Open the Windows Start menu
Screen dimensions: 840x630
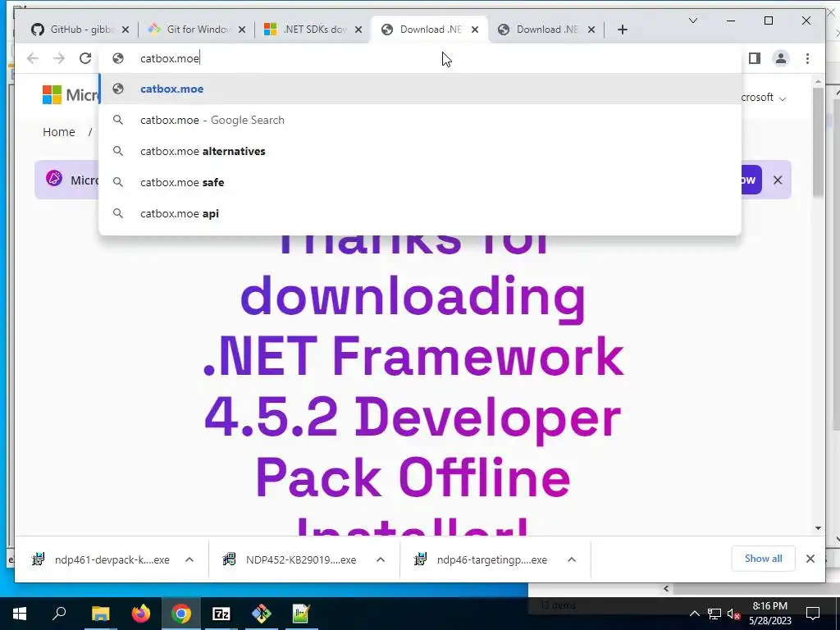point(20,614)
